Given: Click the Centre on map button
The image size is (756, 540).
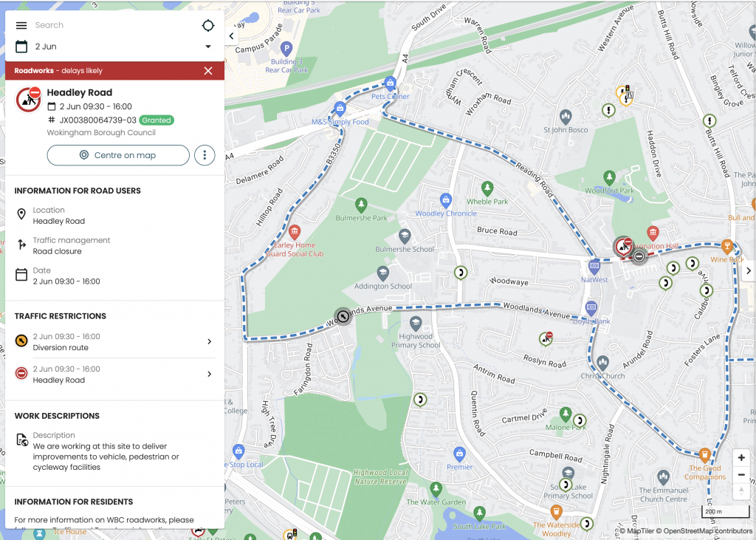Looking at the screenshot, I should coord(118,155).
